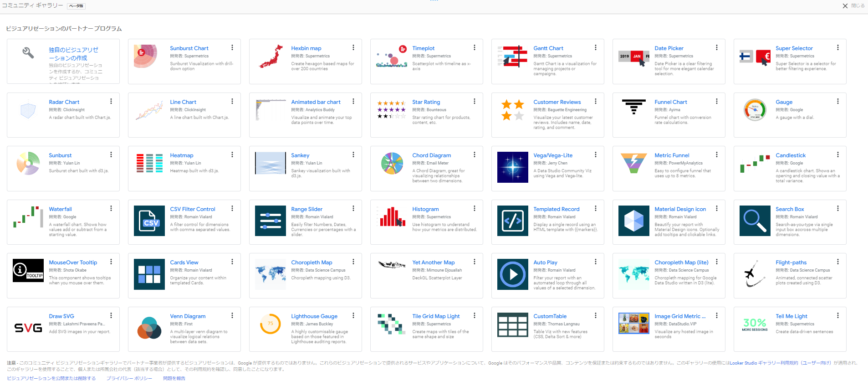Select the Waterfall chart candlestick icon
Image resolution: width=868 pixels, height=386 pixels.
pos(28,217)
